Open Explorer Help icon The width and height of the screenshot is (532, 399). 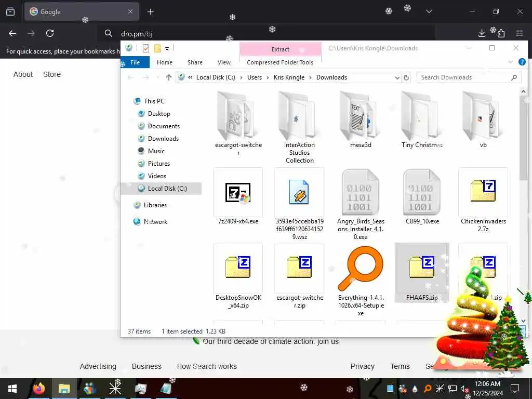click(x=522, y=62)
